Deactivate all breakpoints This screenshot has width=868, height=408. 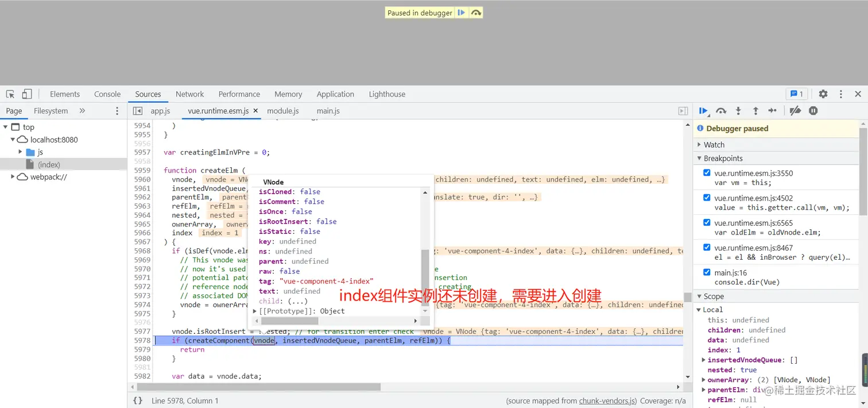pos(795,111)
